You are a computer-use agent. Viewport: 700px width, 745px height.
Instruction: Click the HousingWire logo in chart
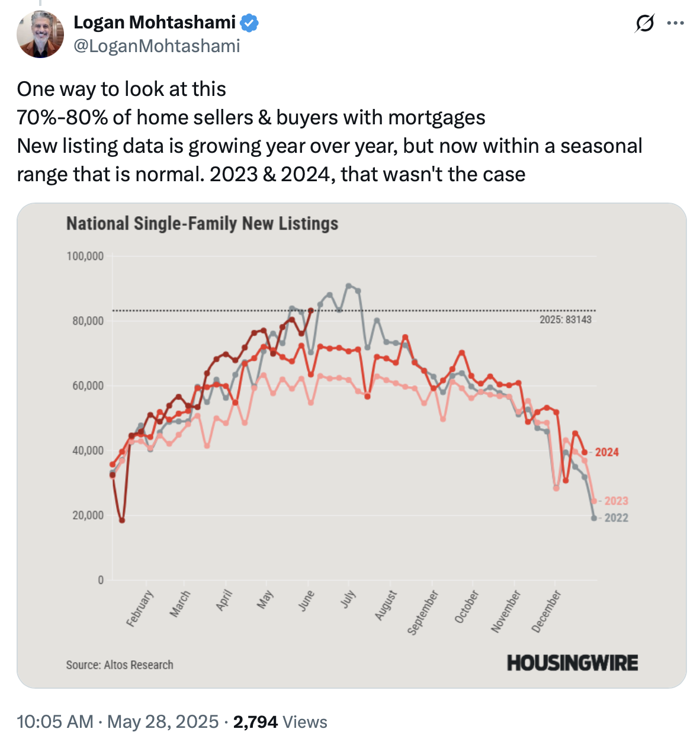[572, 663]
